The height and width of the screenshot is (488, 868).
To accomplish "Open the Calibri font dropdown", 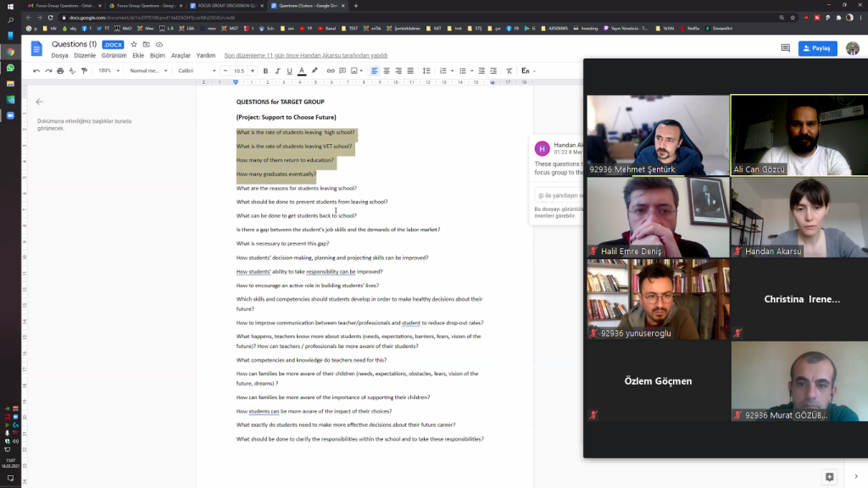I will point(197,71).
